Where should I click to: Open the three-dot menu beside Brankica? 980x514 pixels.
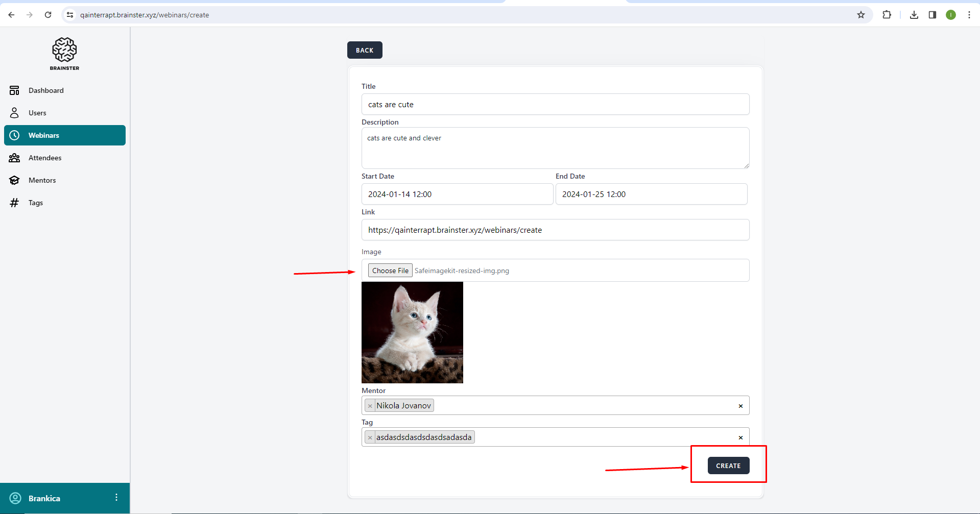(x=116, y=498)
